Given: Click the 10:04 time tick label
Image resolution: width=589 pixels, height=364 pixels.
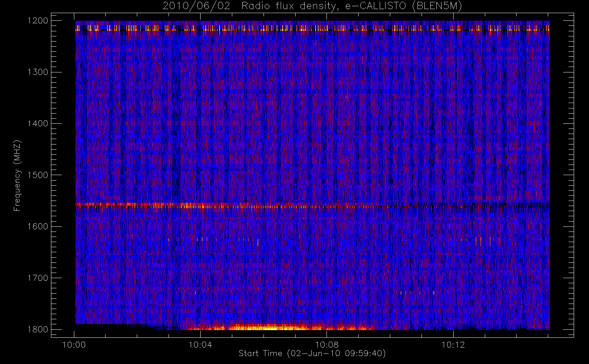Looking at the screenshot, I should pyautogui.click(x=200, y=345).
